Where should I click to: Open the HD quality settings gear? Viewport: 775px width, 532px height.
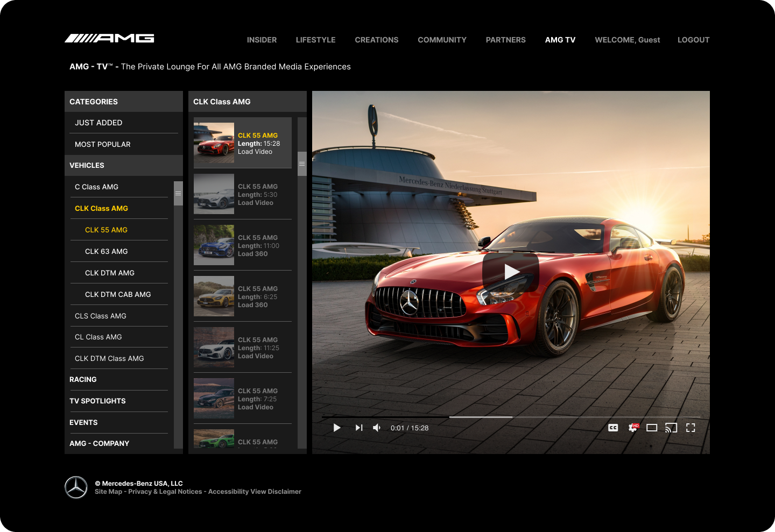point(633,428)
